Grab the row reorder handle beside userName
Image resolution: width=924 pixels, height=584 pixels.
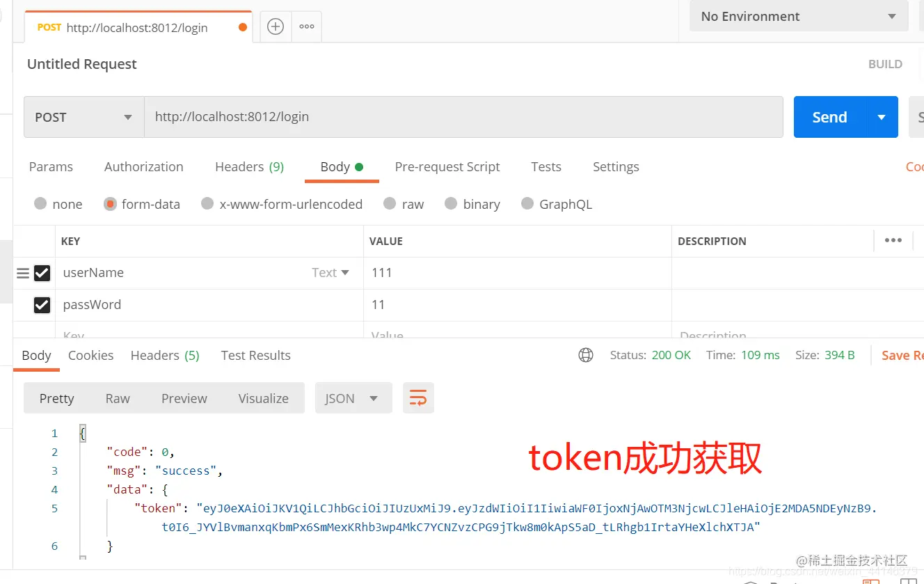23,274
